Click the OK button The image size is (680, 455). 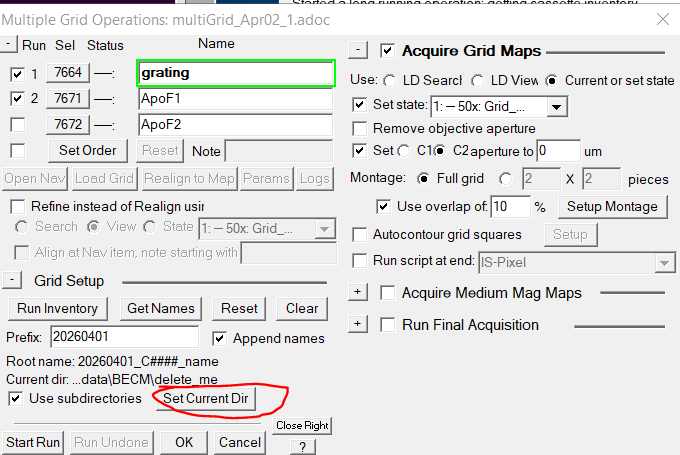pyautogui.click(x=184, y=442)
